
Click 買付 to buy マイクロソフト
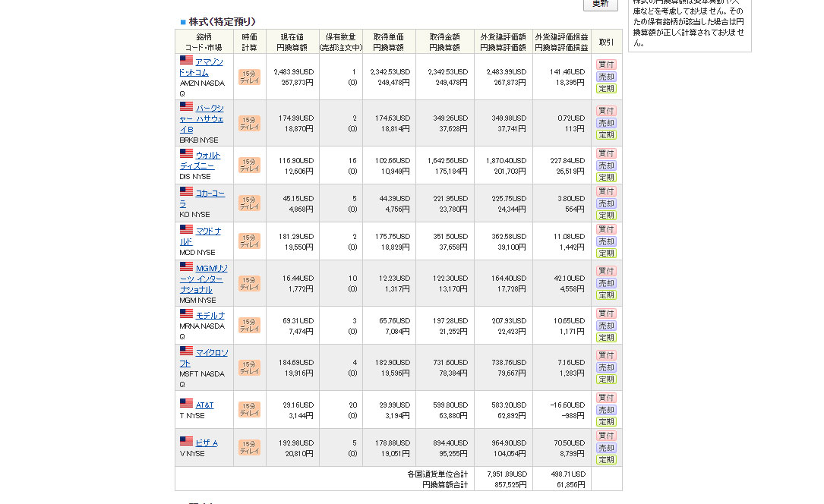pyautogui.click(x=606, y=355)
